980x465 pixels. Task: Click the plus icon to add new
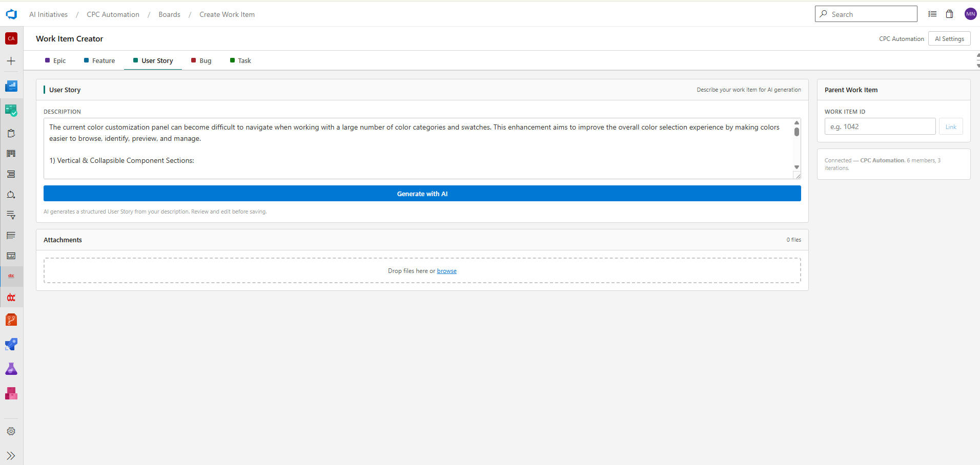pyautogui.click(x=11, y=61)
